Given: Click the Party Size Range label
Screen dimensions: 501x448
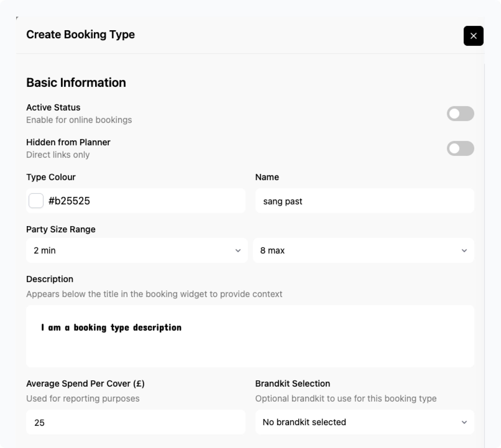Looking at the screenshot, I should [61, 229].
